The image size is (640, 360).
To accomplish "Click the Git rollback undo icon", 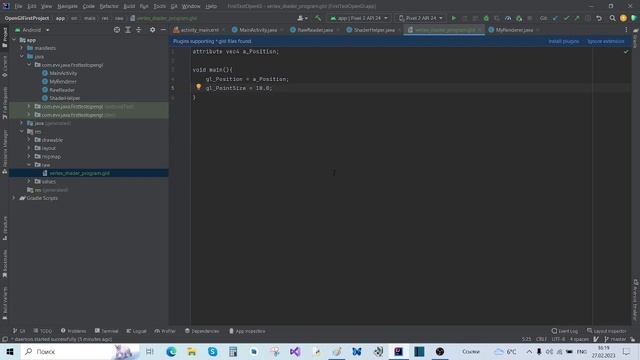I will pyautogui.click(x=599, y=18).
